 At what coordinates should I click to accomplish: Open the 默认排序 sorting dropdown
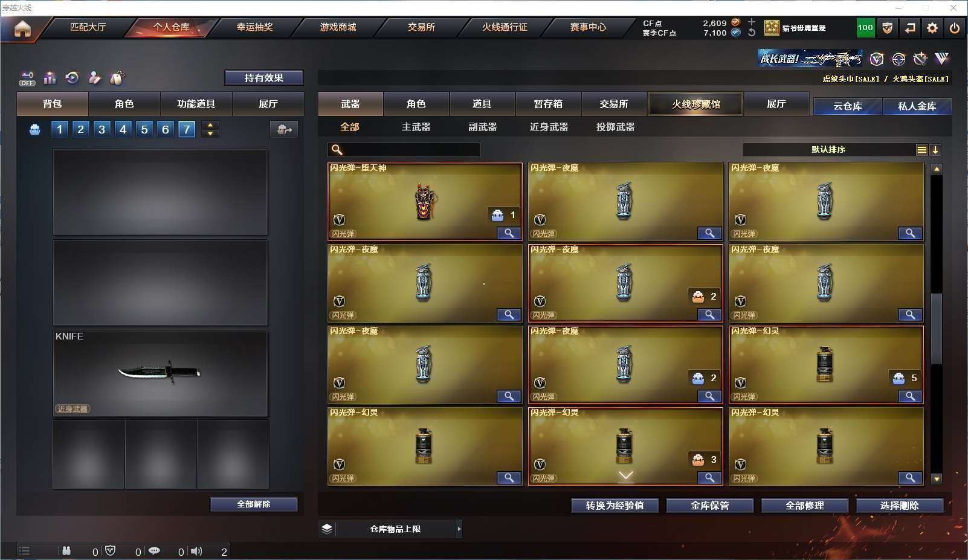tap(828, 150)
